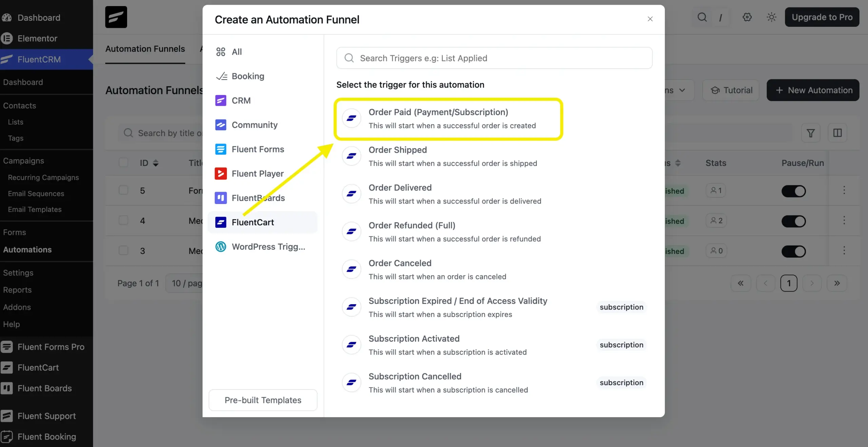Image resolution: width=868 pixels, height=447 pixels.
Task: Select the Booking trigger category
Action: tap(263, 76)
